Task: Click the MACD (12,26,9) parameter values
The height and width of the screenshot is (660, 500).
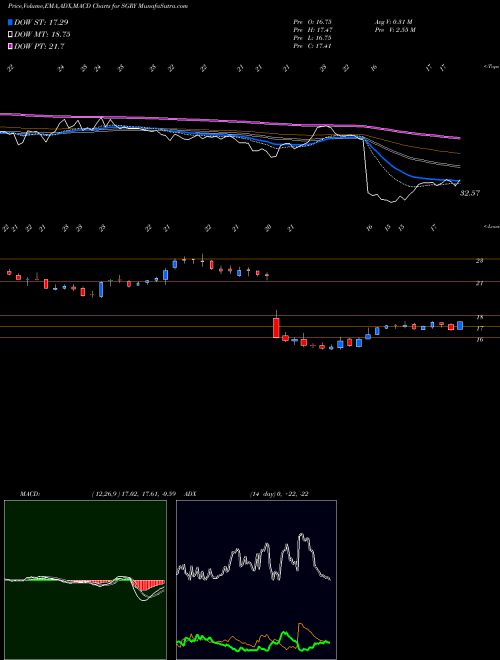Action: pyautogui.click(x=136, y=494)
